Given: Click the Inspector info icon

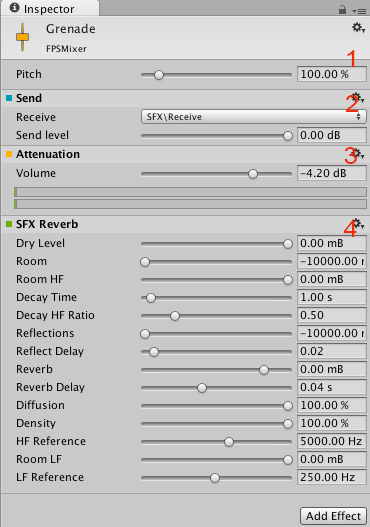Looking at the screenshot, I should pyautogui.click(x=14, y=8).
